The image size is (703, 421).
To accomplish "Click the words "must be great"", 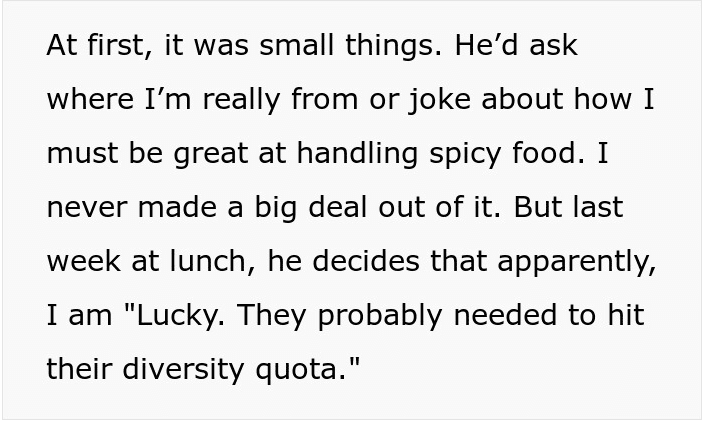I will [147, 153].
